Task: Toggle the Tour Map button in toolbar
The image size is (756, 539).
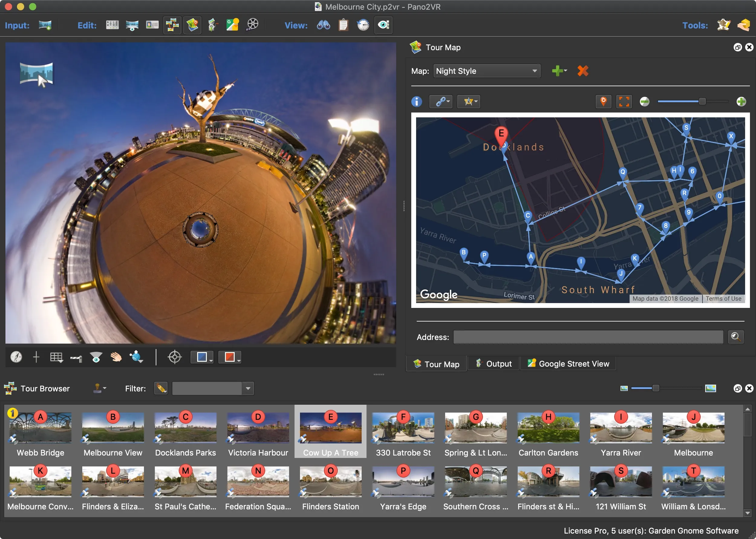Action: tap(192, 25)
